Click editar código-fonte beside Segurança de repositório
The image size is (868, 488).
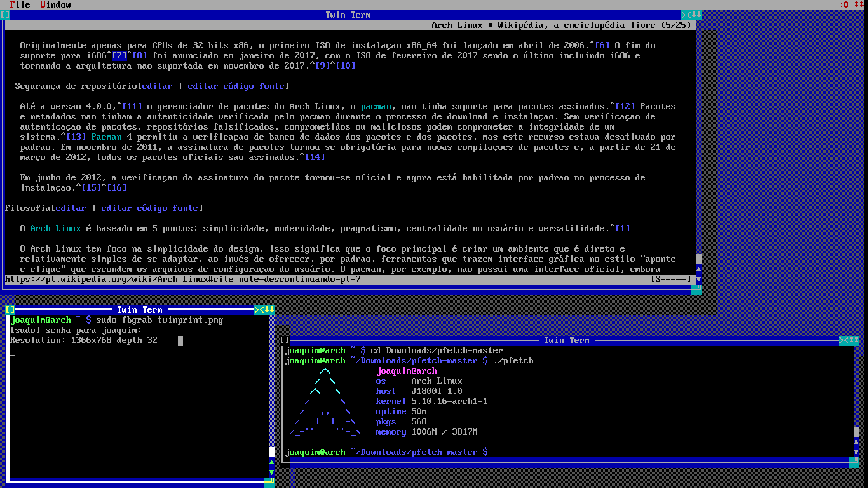236,86
